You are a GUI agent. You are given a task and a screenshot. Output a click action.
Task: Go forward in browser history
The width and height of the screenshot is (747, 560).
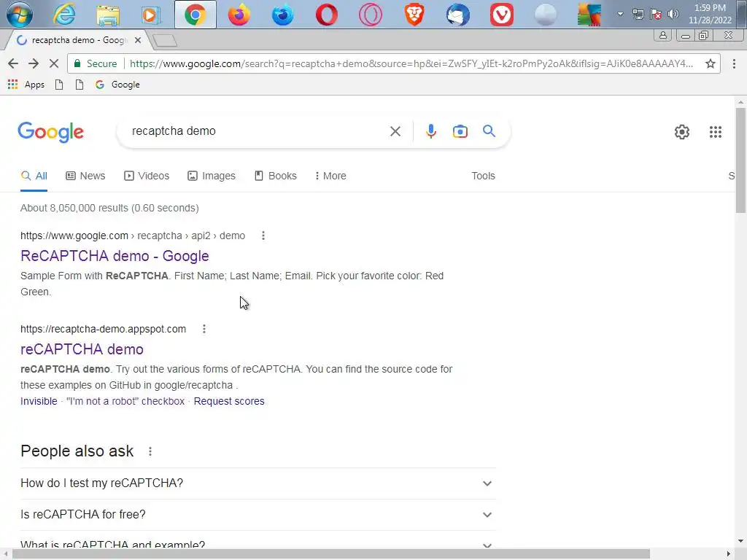coord(34,63)
